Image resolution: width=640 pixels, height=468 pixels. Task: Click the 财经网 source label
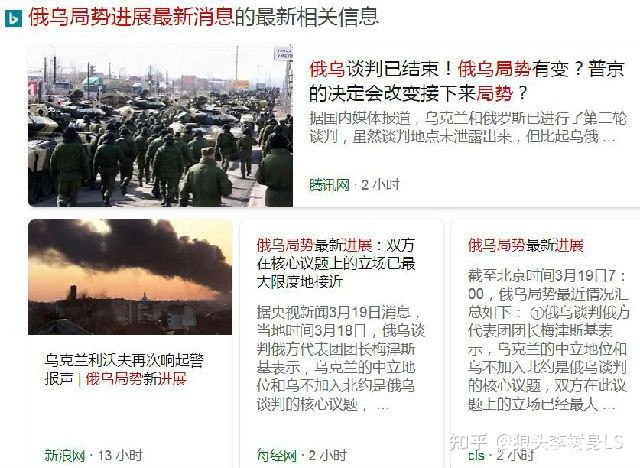click(x=276, y=455)
